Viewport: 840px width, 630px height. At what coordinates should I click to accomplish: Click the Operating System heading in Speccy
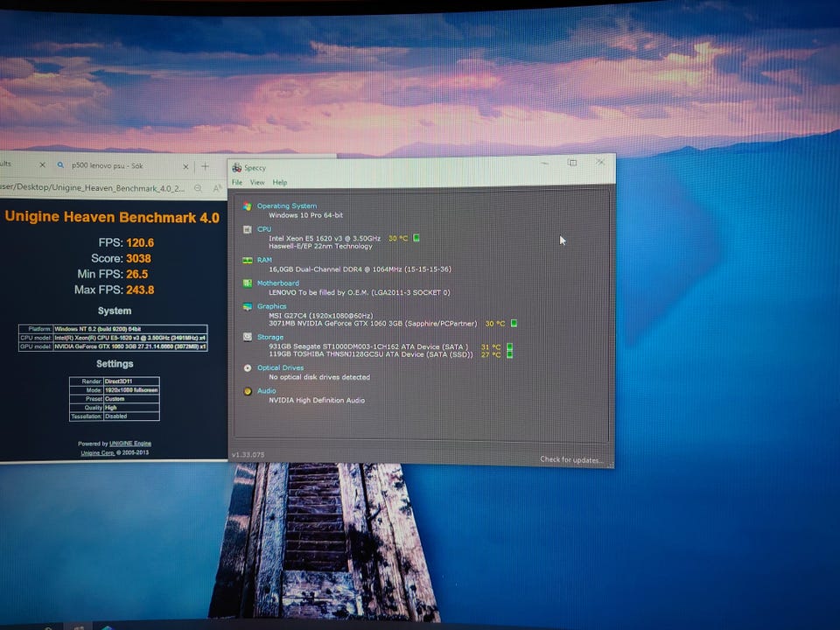point(287,206)
